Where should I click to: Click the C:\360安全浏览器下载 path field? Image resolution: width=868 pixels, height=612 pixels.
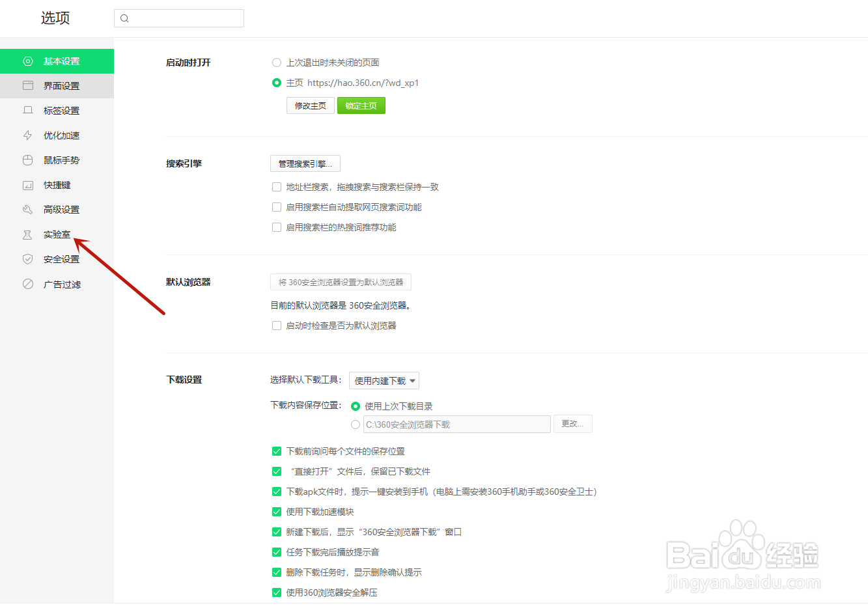(x=457, y=424)
